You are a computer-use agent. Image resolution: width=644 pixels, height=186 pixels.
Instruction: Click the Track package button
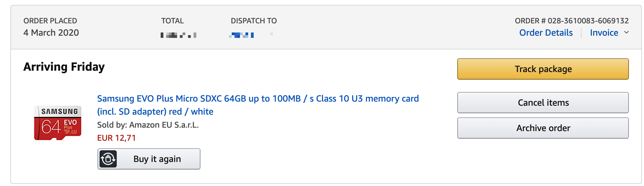tap(543, 69)
